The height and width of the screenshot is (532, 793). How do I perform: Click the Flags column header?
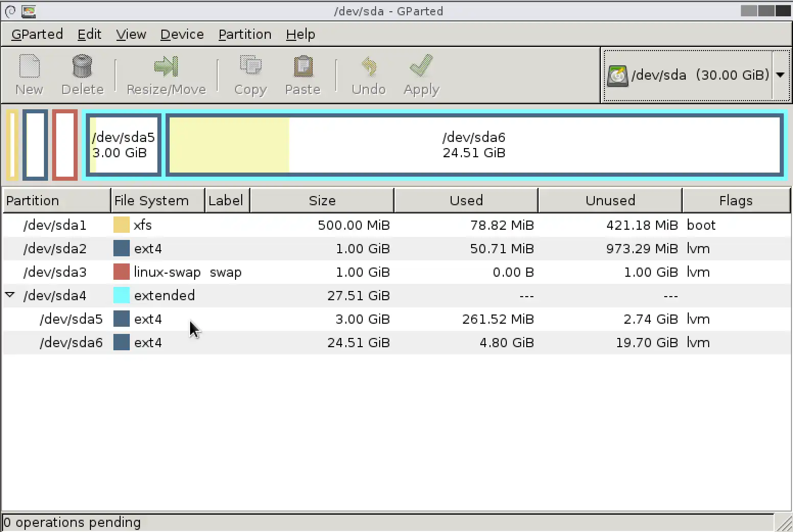point(736,200)
